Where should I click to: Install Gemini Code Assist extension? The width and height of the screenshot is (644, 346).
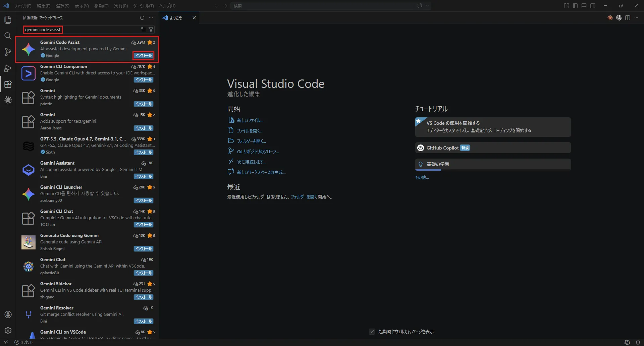tap(144, 56)
